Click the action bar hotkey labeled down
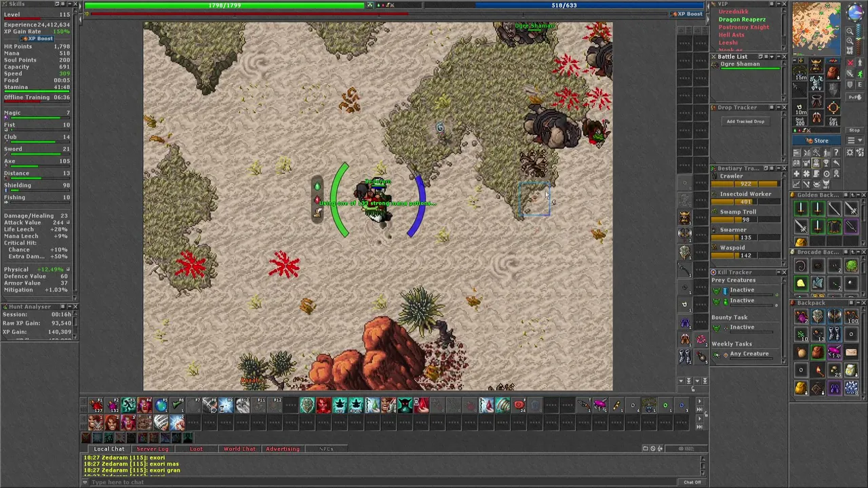Screen dimensions: 868x488 click(356, 405)
